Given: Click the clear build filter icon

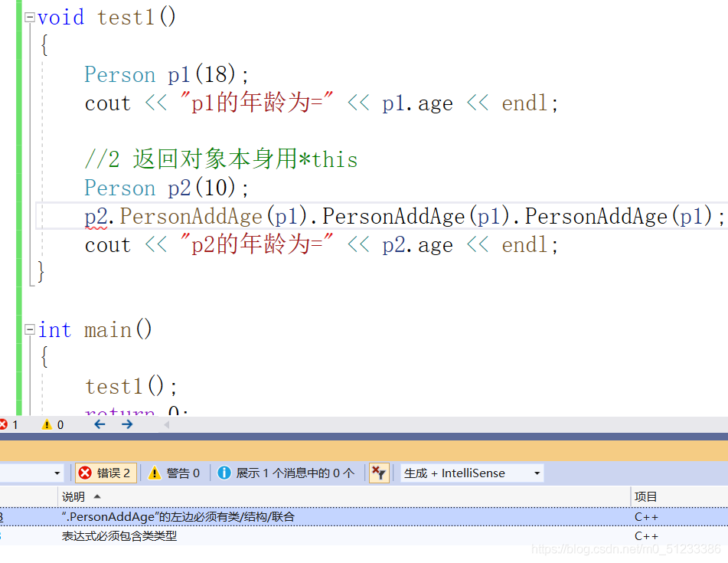Looking at the screenshot, I should pos(379,473).
